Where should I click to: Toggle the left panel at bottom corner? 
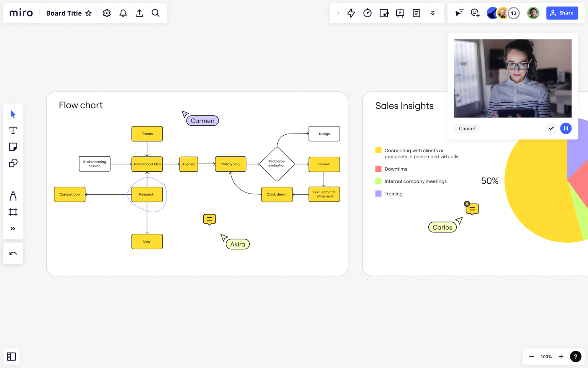pos(11,356)
